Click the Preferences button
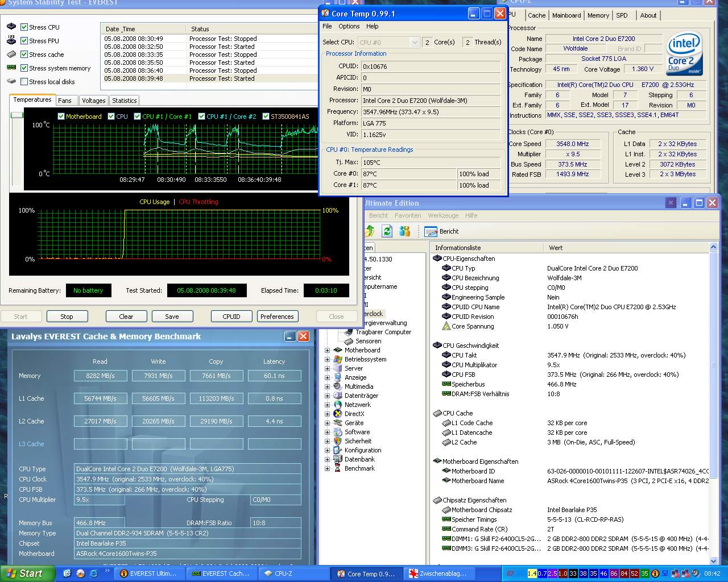728x582 pixels. coord(277,317)
